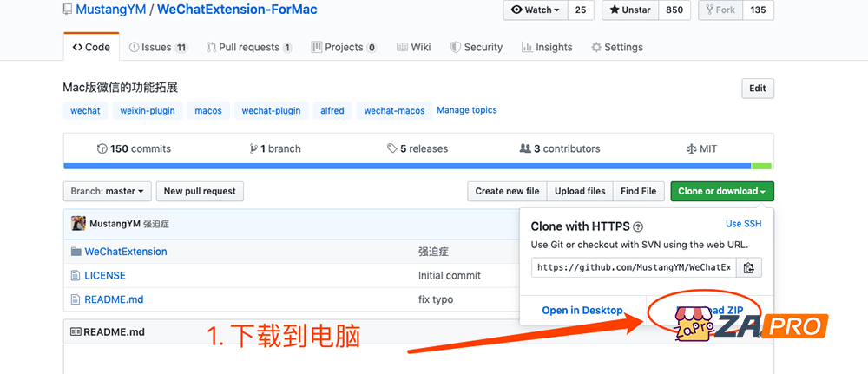Screen dimensions: 868x374
Task: Open the forks count 135
Action: click(x=758, y=10)
